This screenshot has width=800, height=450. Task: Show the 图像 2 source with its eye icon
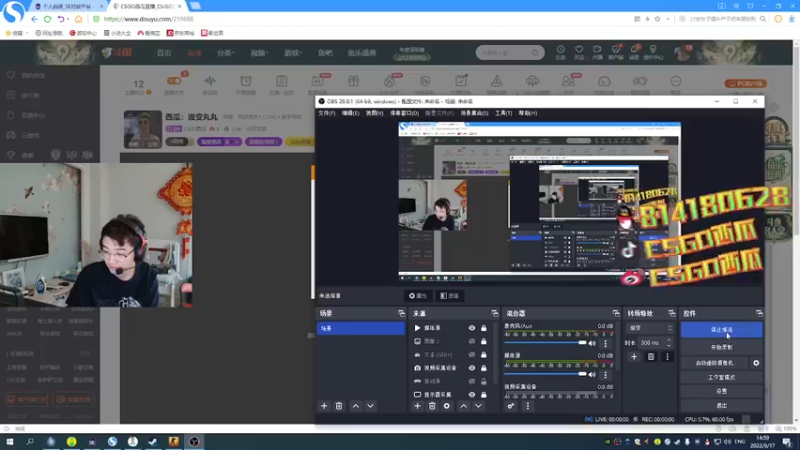pos(472,341)
